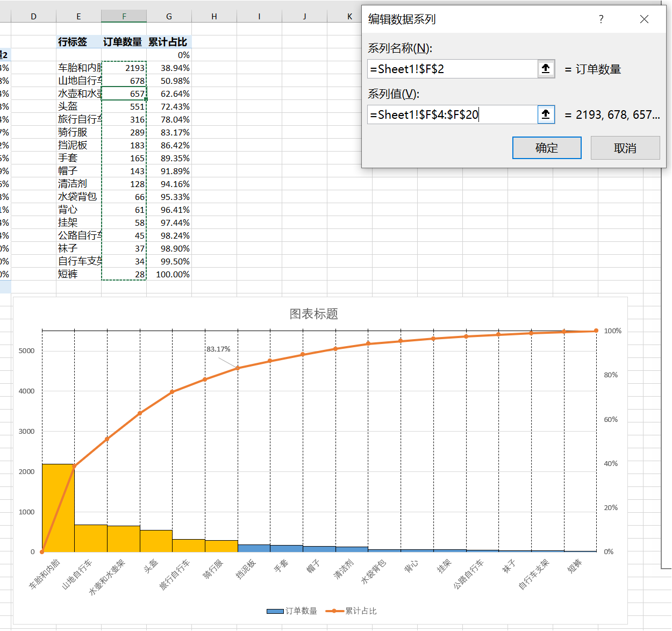Collapse dialog via series name range selector icon

coord(546,69)
